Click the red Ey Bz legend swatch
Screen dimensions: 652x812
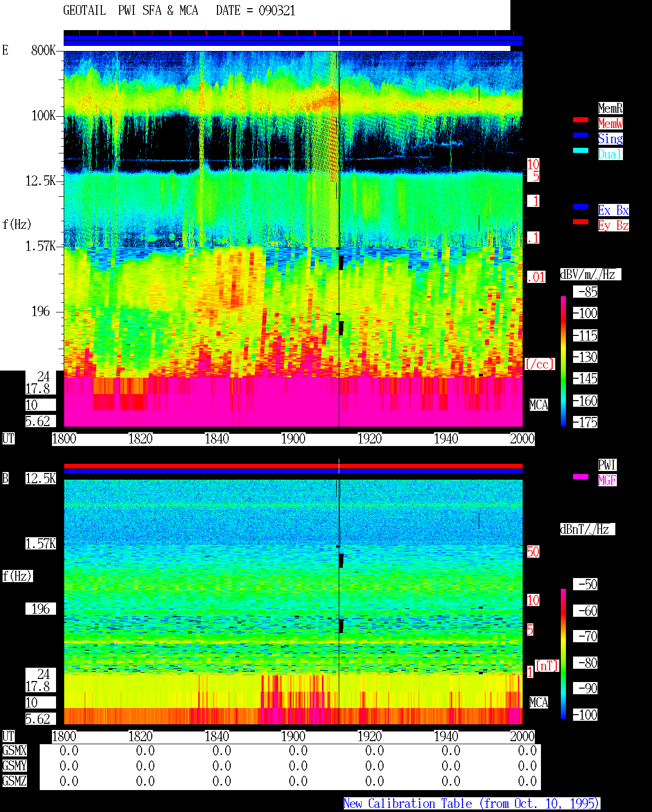pos(581,222)
